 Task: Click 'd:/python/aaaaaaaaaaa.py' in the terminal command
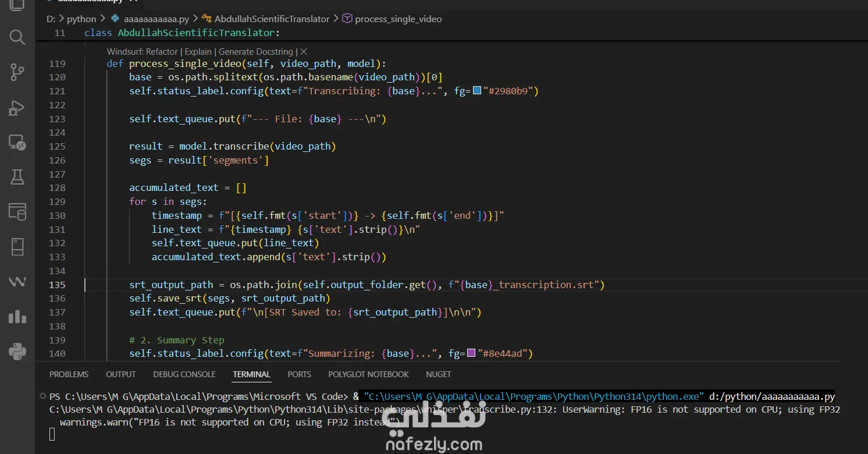772,396
